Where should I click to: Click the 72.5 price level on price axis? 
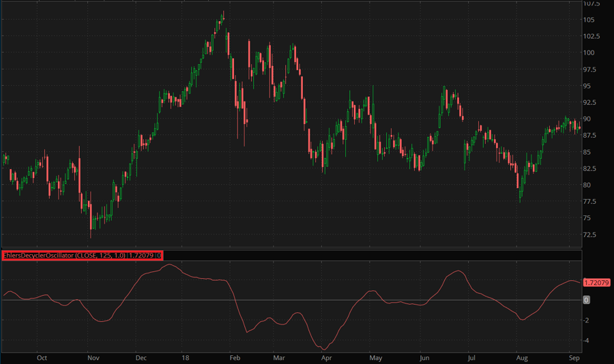coord(589,234)
